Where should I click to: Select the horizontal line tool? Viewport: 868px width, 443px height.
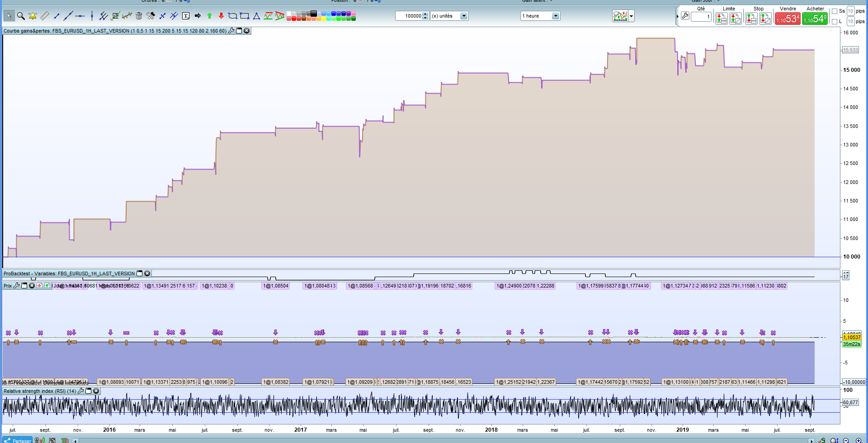coord(80,16)
